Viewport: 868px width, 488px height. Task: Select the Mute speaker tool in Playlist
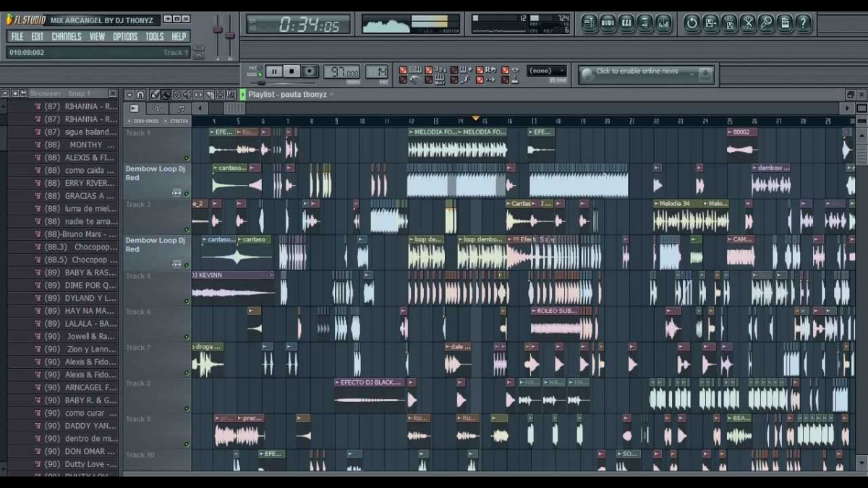coord(187,95)
